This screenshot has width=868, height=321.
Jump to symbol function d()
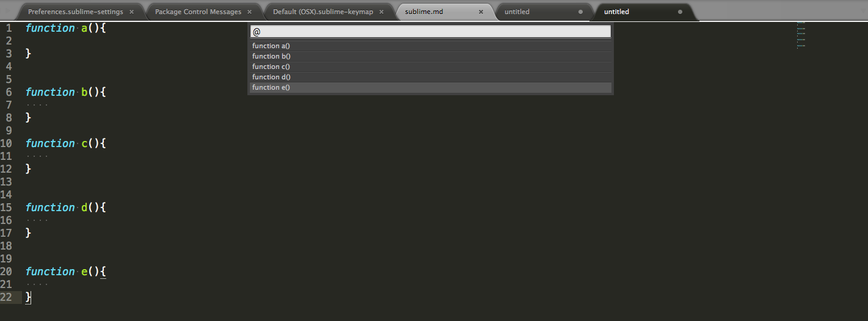coord(431,77)
